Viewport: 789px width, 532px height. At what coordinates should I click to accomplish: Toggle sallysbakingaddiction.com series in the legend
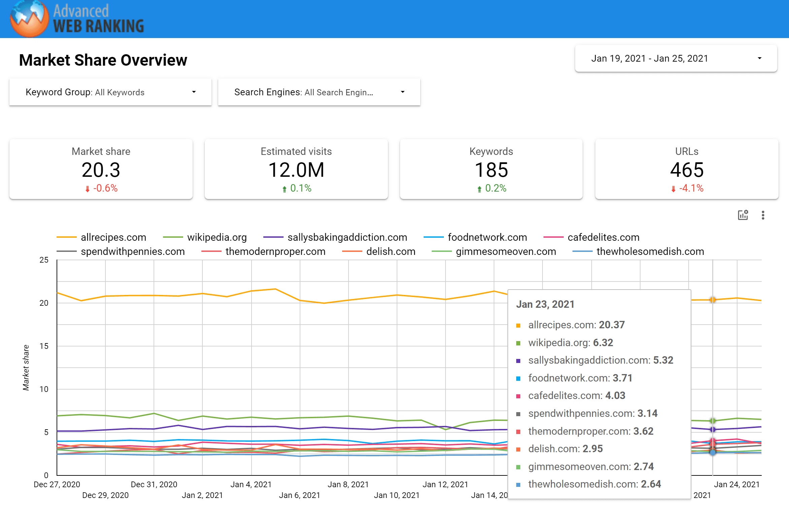pos(335,237)
